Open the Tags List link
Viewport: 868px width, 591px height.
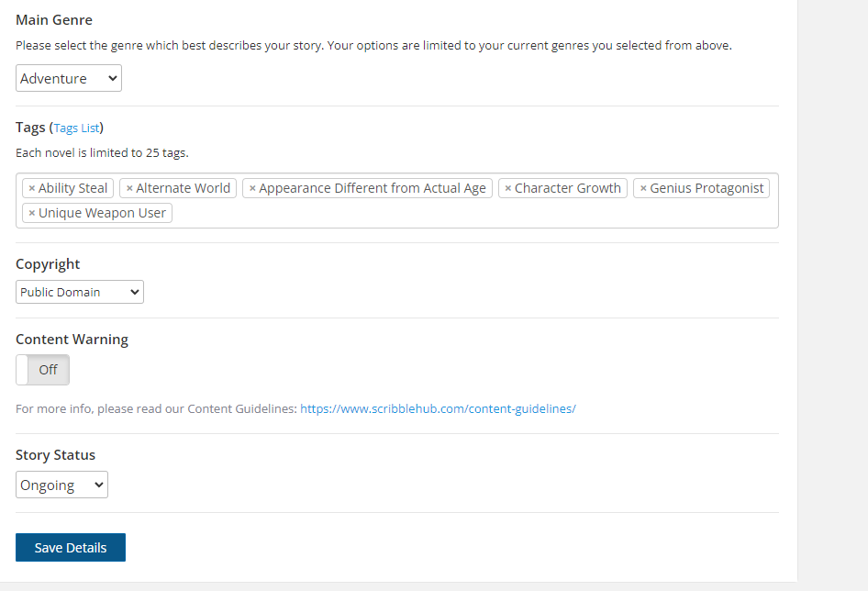pyautogui.click(x=76, y=128)
